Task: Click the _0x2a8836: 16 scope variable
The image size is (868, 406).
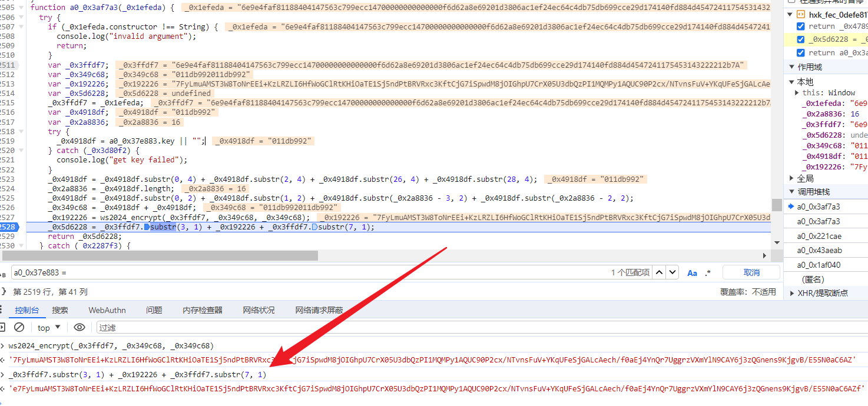Action: (830, 114)
